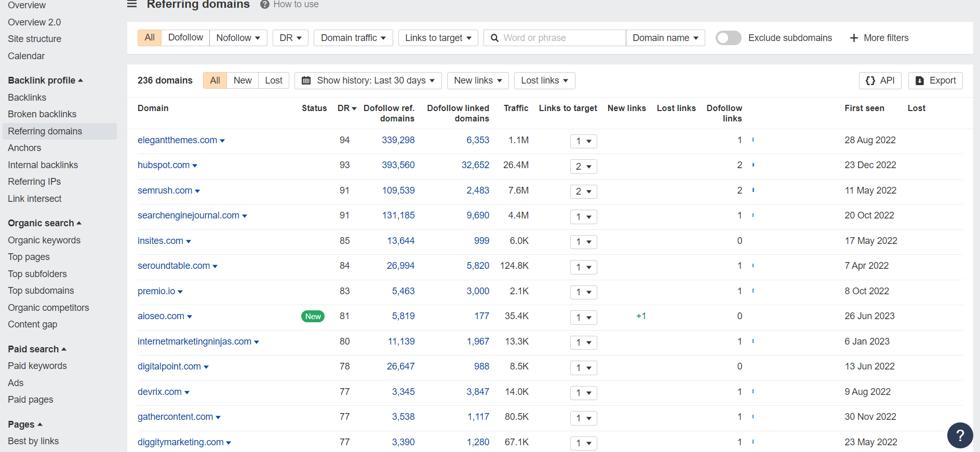Open the Nofollow dropdown
The height and width of the screenshot is (452, 980).
[238, 37]
